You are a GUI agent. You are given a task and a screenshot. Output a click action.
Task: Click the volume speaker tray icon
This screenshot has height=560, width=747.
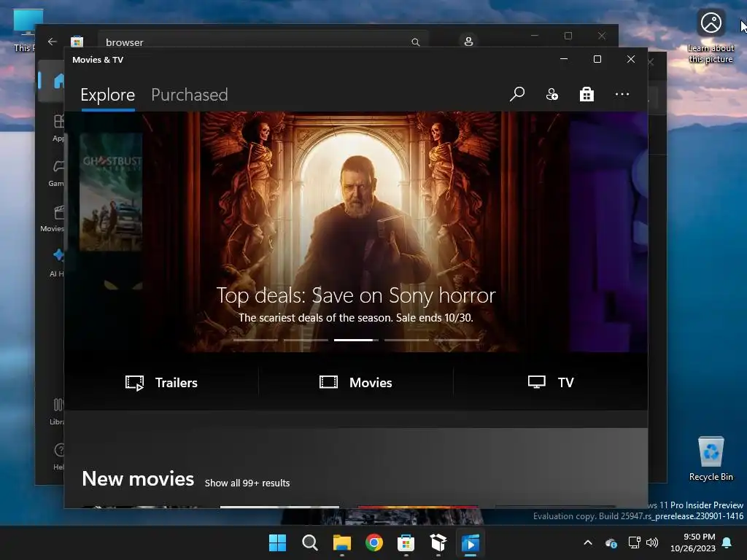tap(652, 542)
